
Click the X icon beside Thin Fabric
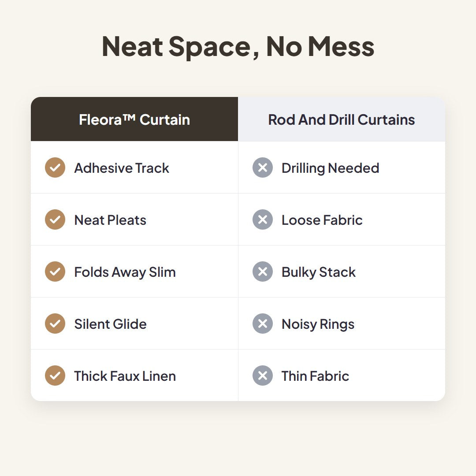coord(263,376)
